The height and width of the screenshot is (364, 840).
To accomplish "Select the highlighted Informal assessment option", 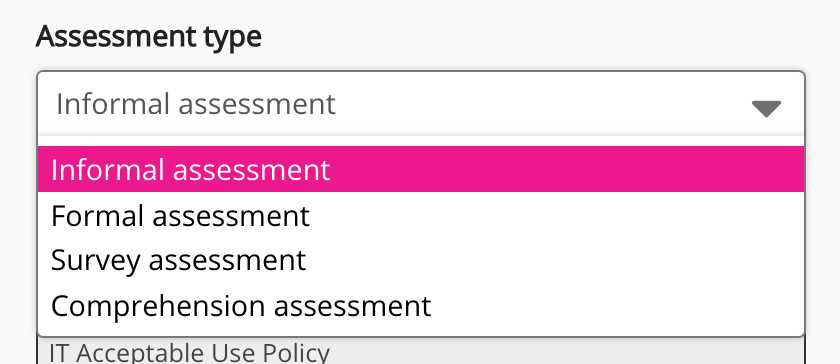I will coord(421,169).
